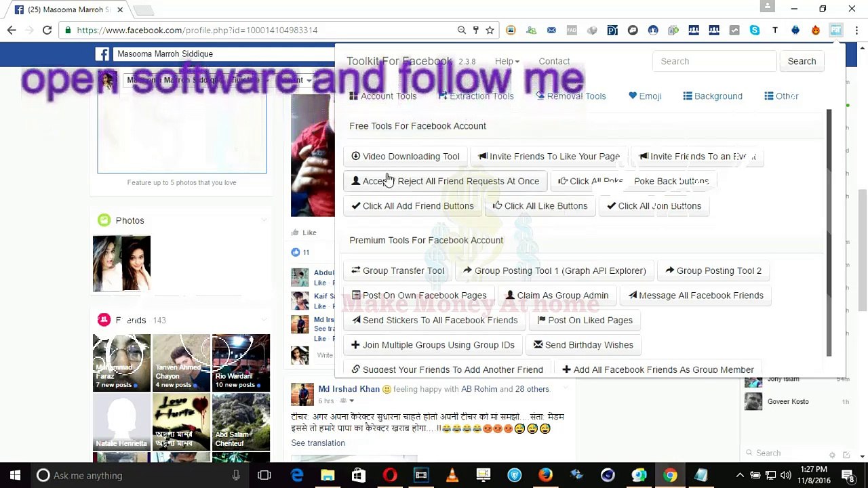Click the zoom magnifier icon in address bar

click(x=462, y=30)
